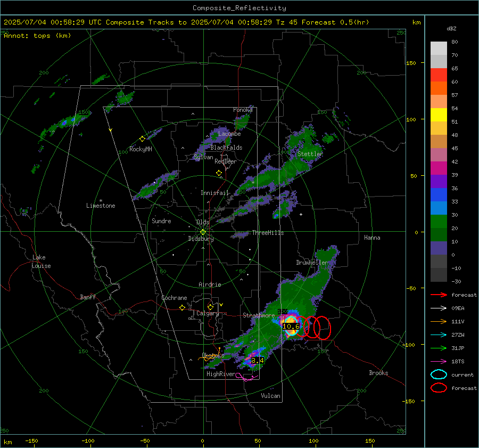
Task: Click the yellow diamond marker near RockyMH
Action: pos(142,139)
